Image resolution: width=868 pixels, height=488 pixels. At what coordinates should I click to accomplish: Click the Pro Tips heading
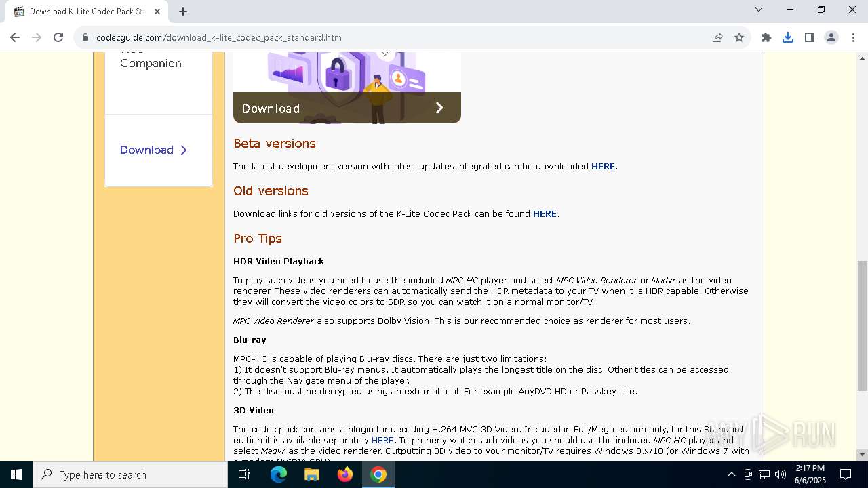(x=258, y=239)
